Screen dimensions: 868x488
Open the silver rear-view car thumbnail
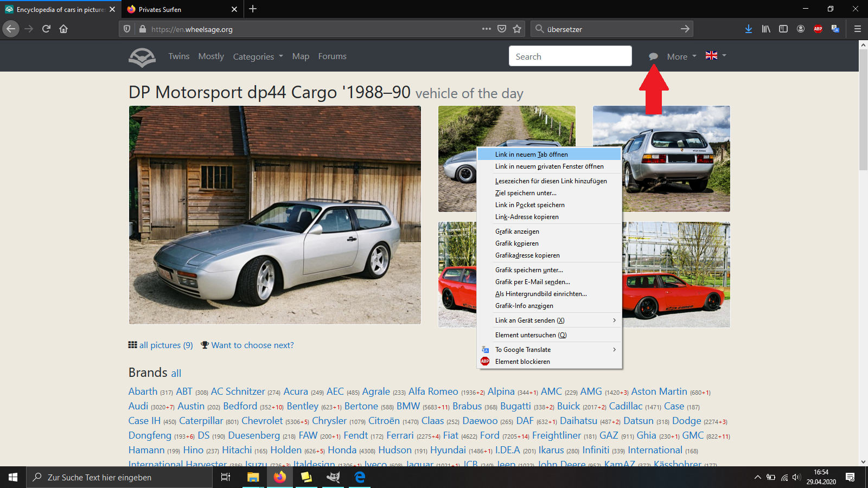pos(661,158)
